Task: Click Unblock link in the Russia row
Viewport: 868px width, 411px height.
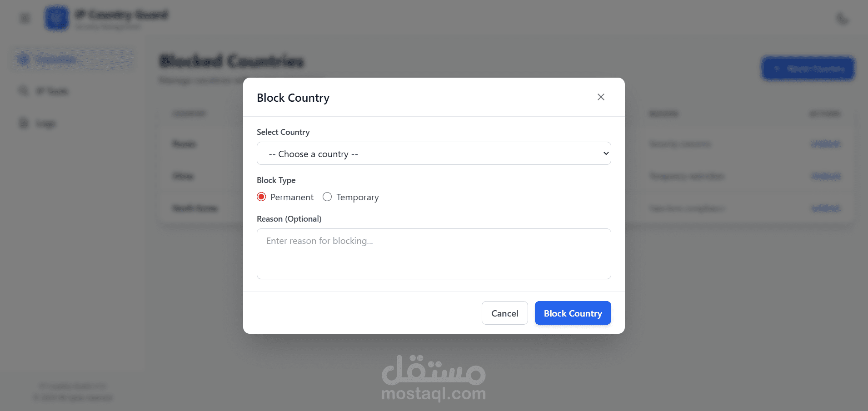Action: point(826,144)
